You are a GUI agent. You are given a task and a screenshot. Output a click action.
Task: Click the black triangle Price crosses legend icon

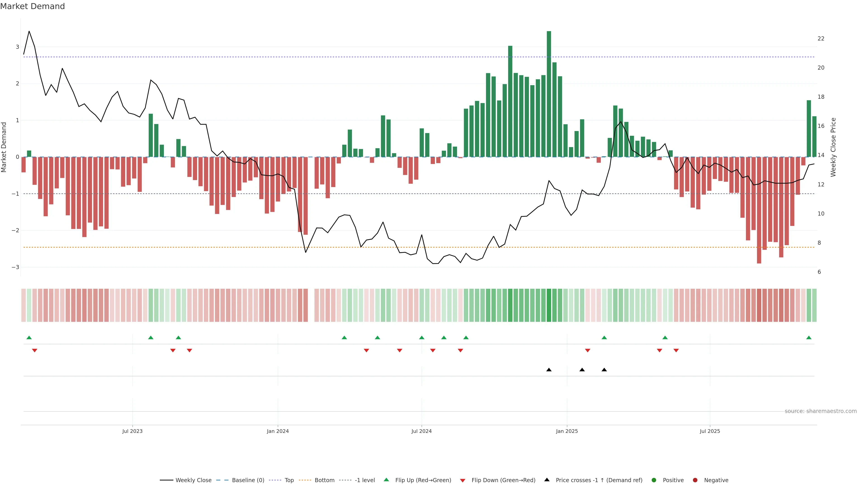pos(547,480)
